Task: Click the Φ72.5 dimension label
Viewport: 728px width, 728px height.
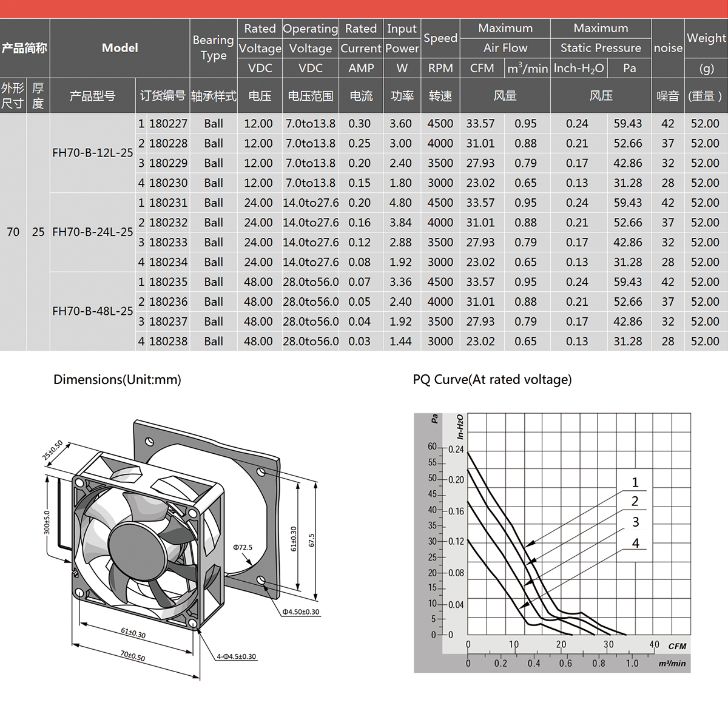Action: 242,547
